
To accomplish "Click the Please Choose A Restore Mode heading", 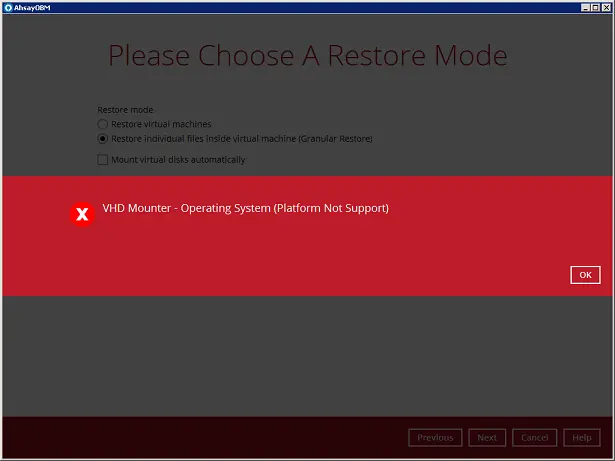I will click(307, 55).
